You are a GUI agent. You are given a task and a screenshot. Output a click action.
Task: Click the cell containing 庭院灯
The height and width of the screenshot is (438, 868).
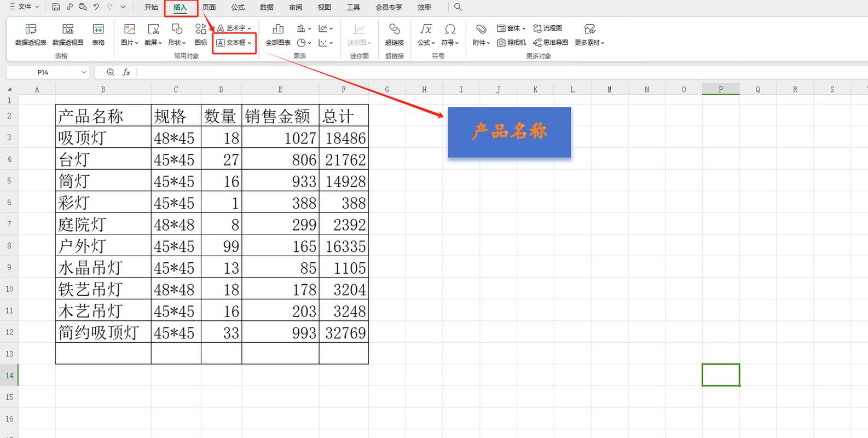[103, 224]
